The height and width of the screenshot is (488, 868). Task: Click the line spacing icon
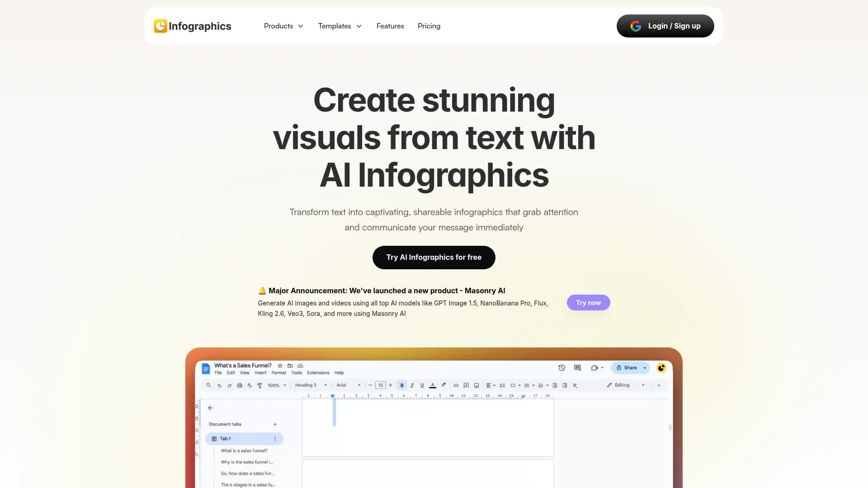[x=502, y=385]
